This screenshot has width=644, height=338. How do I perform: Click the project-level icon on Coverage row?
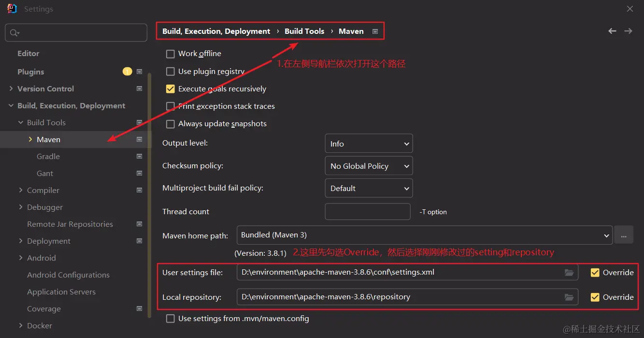click(x=140, y=309)
